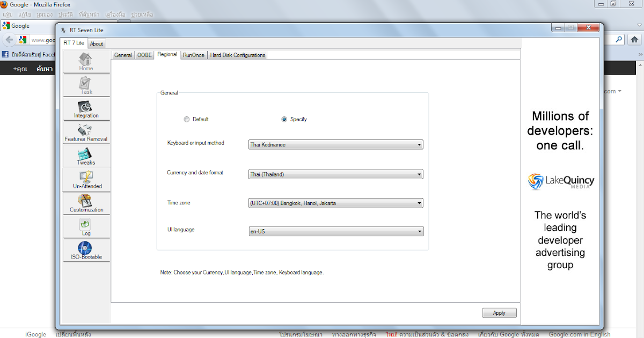This screenshot has width=644, height=338.
Task: Open the แฟ้ม menu in Firefox
Action: (x=8, y=14)
